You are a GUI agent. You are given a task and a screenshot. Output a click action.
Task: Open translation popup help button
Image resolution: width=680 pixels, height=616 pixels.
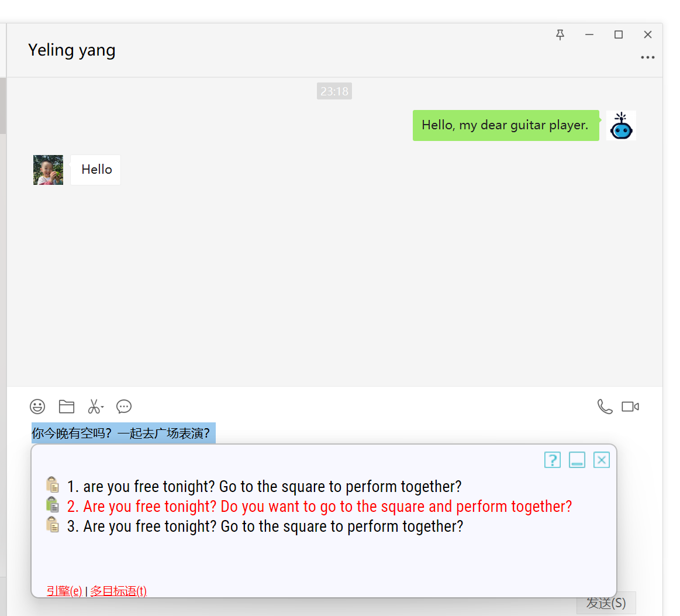click(552, 460)
